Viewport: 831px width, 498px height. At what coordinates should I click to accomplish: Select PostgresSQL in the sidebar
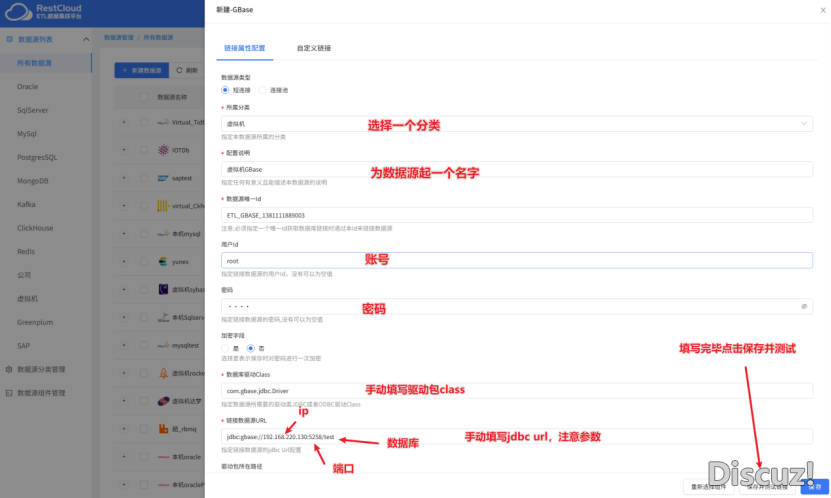(37, 157)
